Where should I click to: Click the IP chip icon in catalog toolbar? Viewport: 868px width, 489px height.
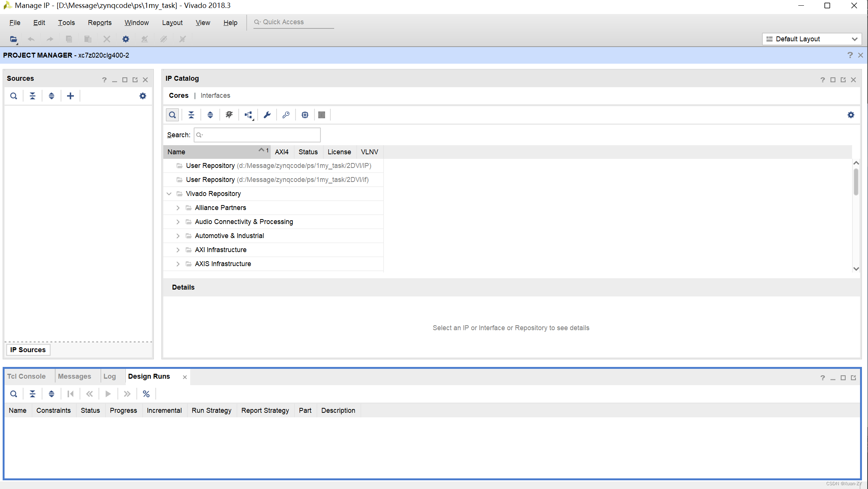click(x=305, y=115)
